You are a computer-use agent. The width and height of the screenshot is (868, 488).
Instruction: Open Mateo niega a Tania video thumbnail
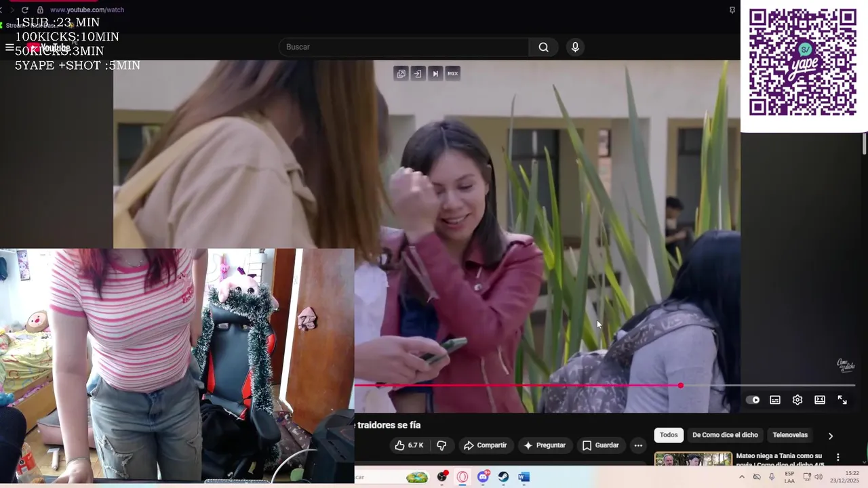coord(693,460)
